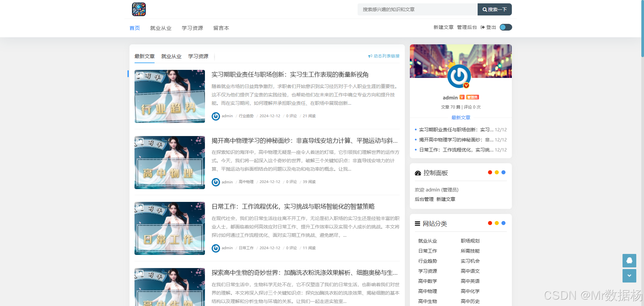Open the 职场规划 site category
The image size is (644, 306).
pyautogui.click(x=470, y=241)
